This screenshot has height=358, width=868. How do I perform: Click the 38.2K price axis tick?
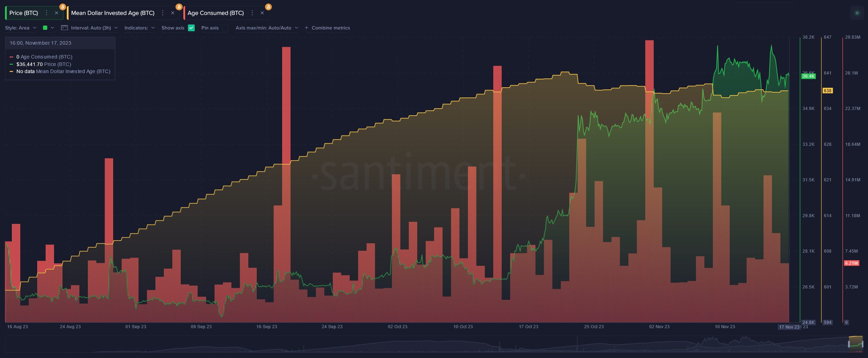(x=808, y=37)
